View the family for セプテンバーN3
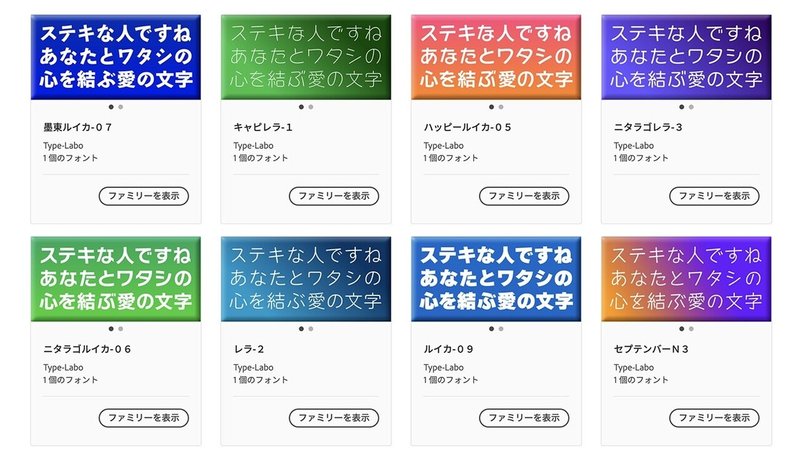The image size is (800, 456). [x=714, y=418]
